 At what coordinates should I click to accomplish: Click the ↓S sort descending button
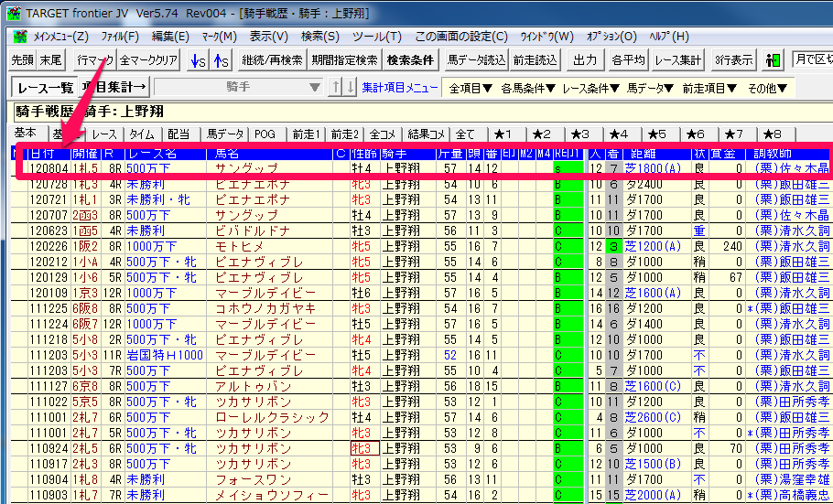[x=197, y=60]
